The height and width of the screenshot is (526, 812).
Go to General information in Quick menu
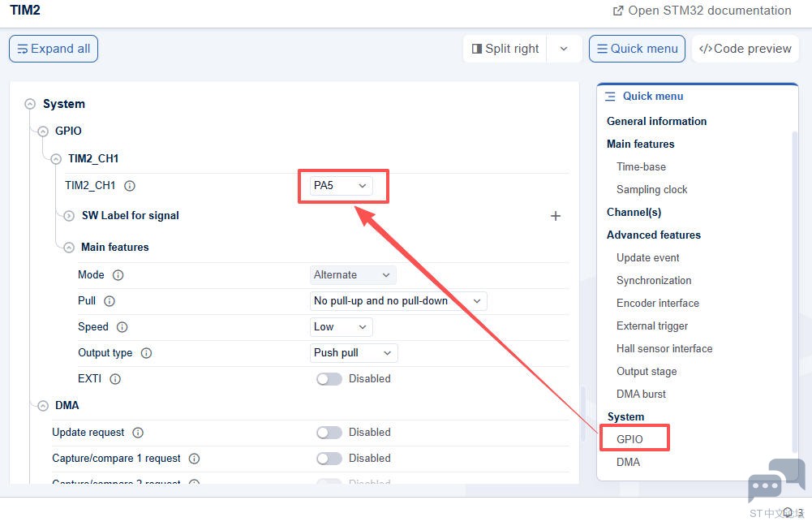656,121
